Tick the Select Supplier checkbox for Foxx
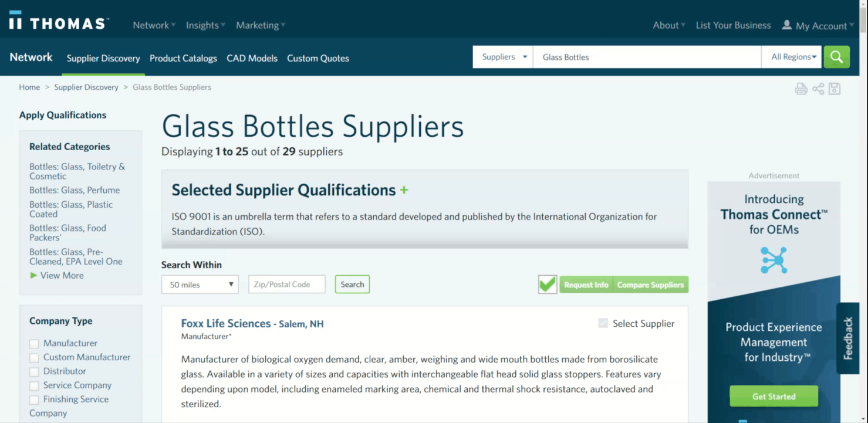 tap(603, 323)
